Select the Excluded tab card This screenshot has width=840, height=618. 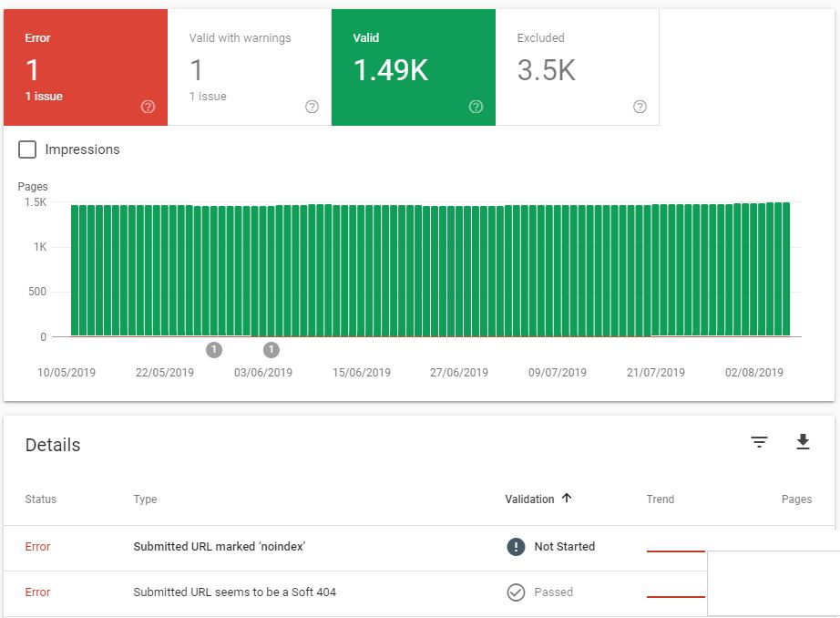point(577,67)
